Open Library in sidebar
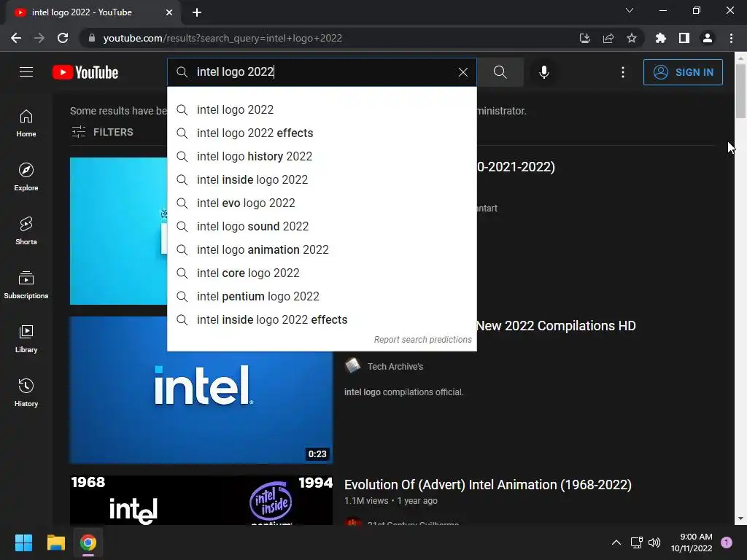 tap(26, 338)
